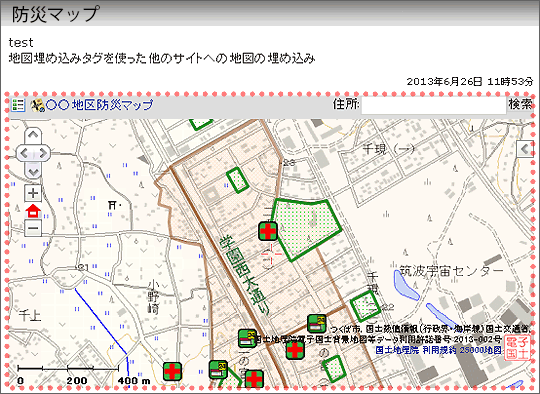Viewport: 540px width, 394px height.
Task: Click the satellite icon beside map title
Action: click(38, 105)
